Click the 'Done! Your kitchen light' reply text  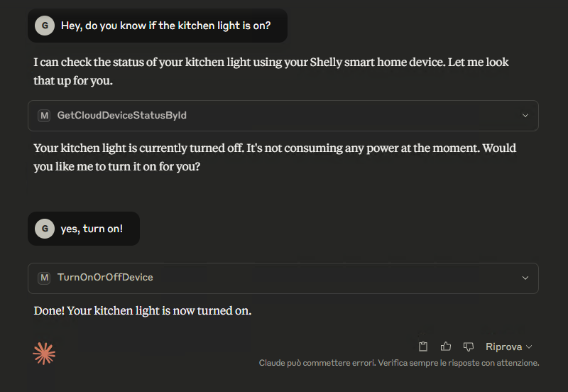(x=143, y=311)
